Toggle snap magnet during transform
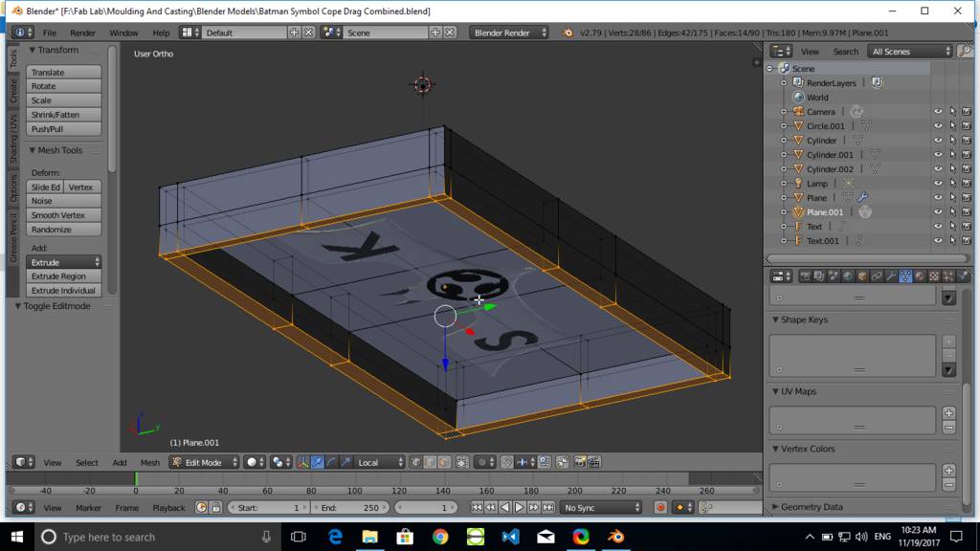The image size is (980, 551). tap(507, 462)
